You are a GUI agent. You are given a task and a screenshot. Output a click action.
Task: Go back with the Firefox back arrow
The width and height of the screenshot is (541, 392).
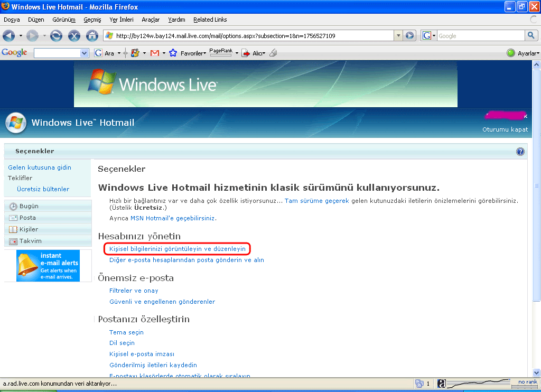[8, 35]
